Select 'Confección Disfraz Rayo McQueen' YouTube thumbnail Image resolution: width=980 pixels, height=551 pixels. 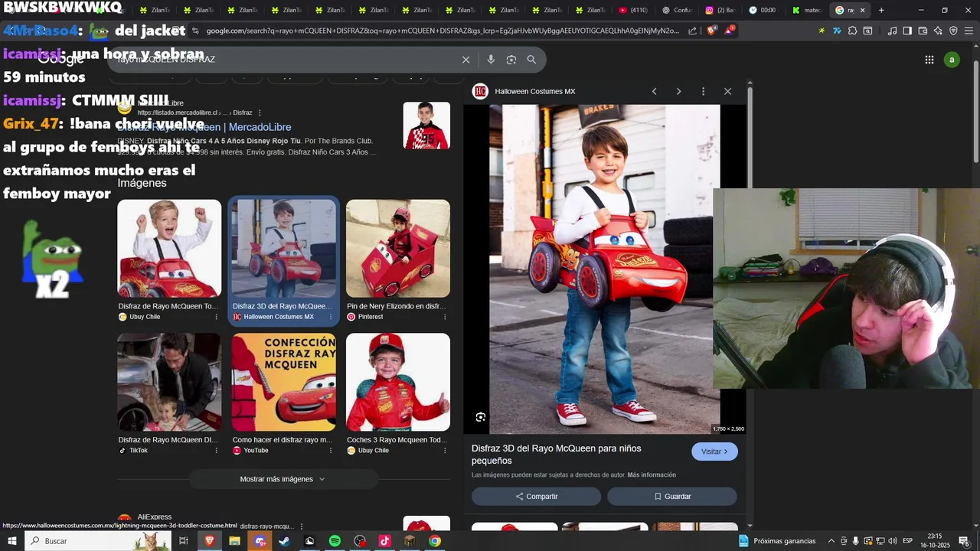(x=284, y=382)
